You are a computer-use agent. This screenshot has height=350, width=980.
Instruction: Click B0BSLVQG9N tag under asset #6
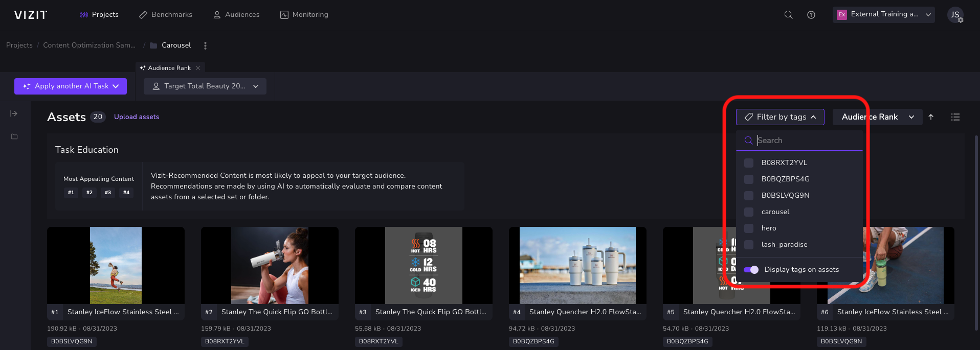[x=841, y=341]
